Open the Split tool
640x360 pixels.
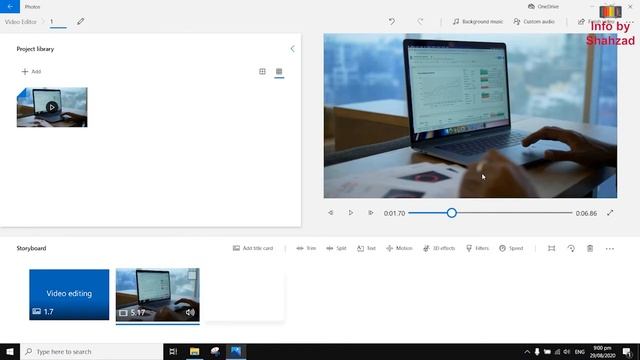pyautogui.click(x=336, y=248)
